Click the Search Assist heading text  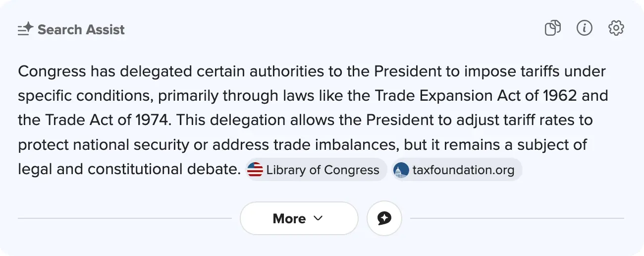tap(81, 29)
